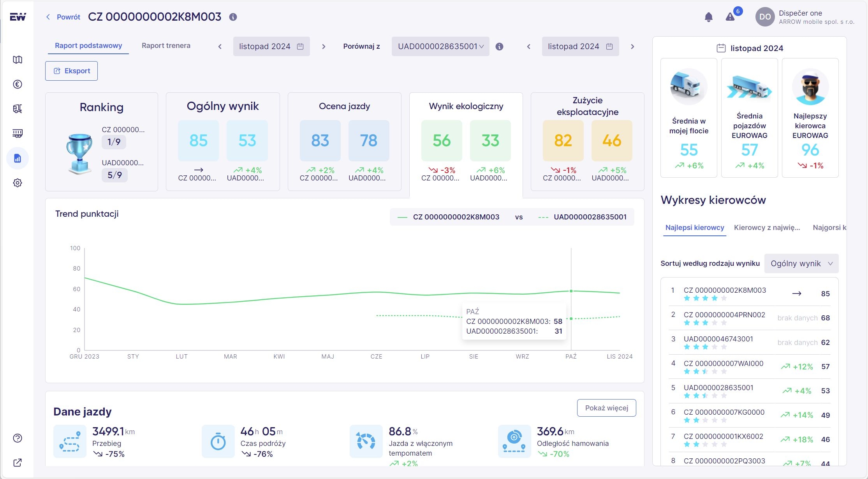868x479 pixels.
Task: Click info icon next to driver title
Action: point(233,17)
